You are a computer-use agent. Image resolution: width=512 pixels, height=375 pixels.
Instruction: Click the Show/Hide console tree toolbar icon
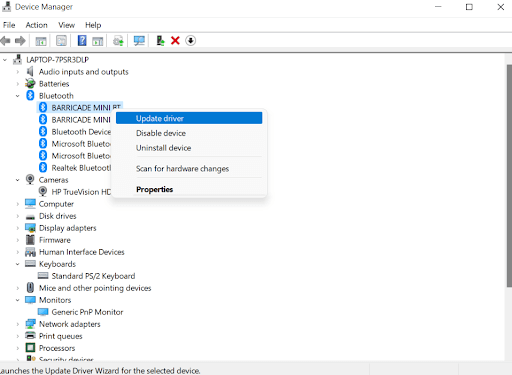tap(41, 41)
